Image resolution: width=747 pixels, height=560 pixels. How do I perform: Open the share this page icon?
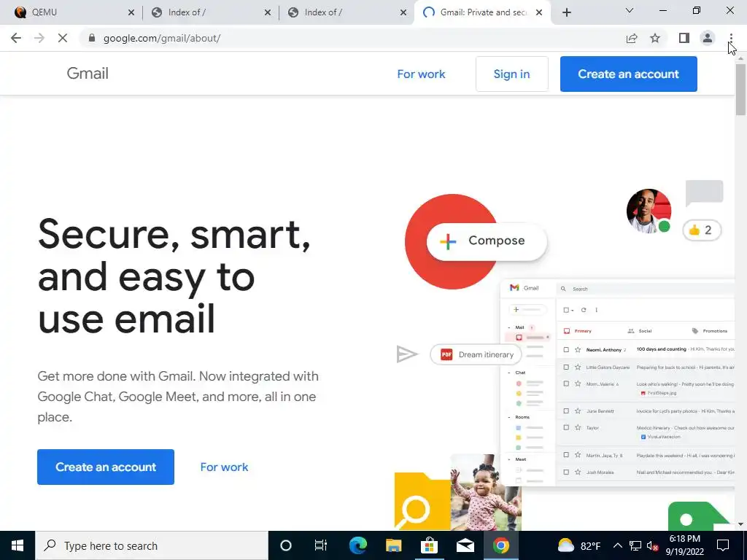[632, 38]
